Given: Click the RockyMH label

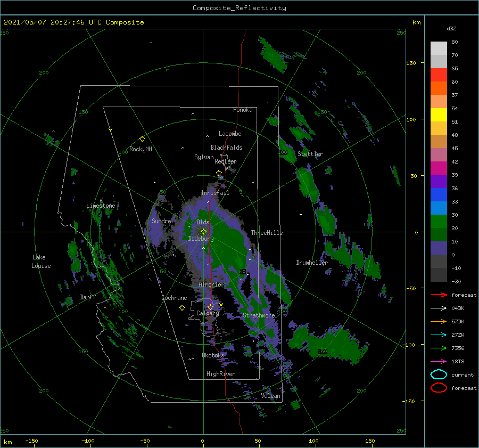Looking at the screenshot, I should coord(141,149).
